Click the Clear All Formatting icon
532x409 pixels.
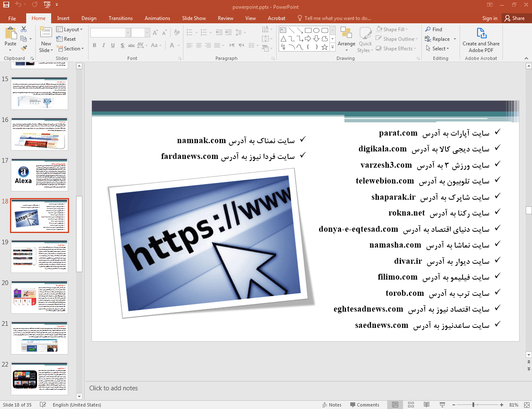(177, 32)
